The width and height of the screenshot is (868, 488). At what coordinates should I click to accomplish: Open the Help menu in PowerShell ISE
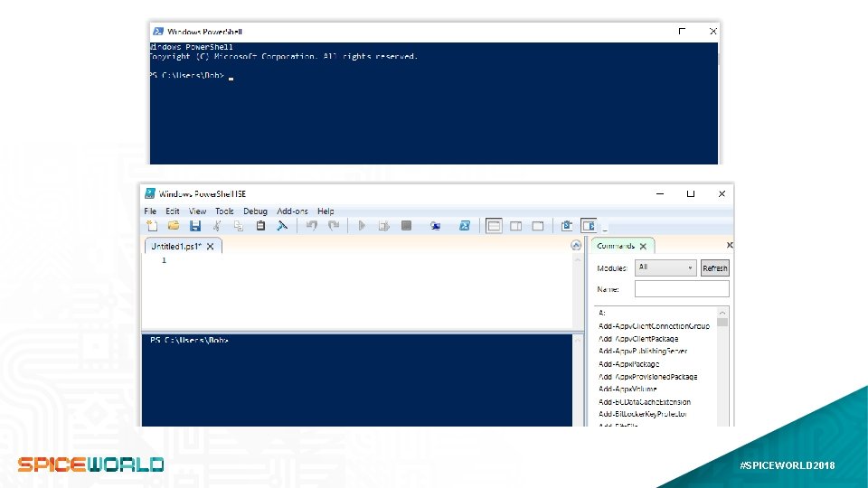(x=325, y=211)
